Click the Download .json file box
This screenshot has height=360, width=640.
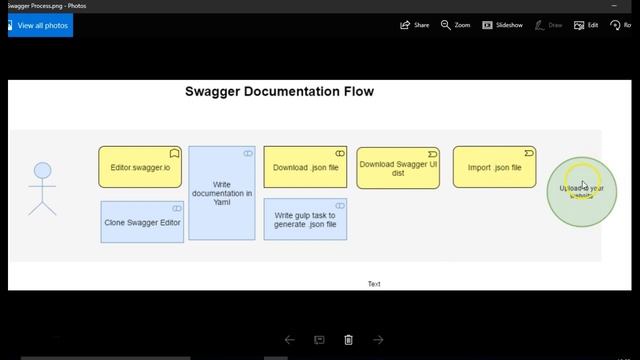(x=305, y=167)
